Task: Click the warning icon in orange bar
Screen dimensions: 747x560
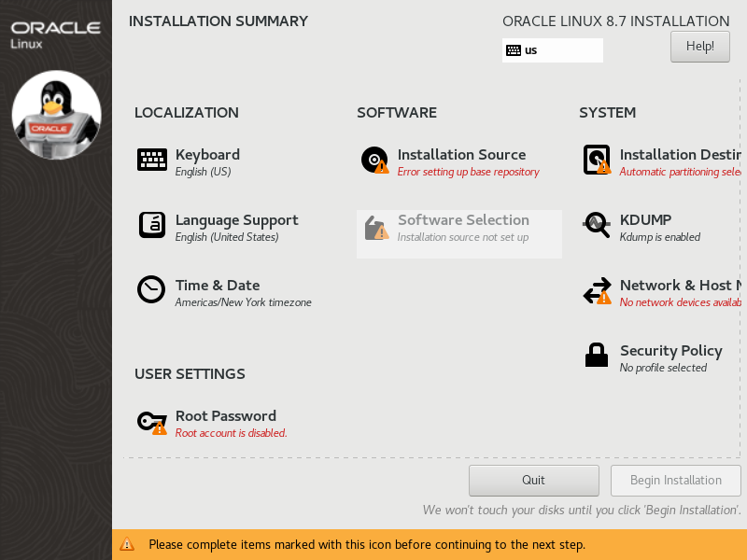Action: pos(127,544)
